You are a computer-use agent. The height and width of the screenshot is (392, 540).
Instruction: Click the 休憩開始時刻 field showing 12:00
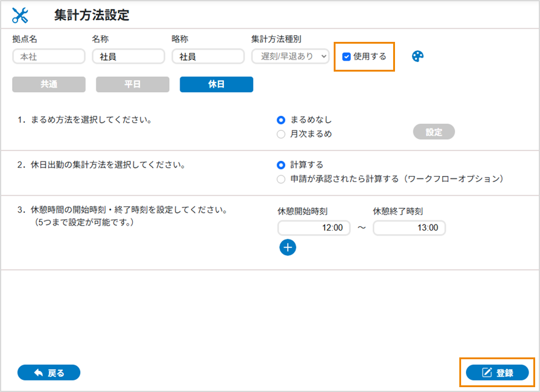coord(314,228)
